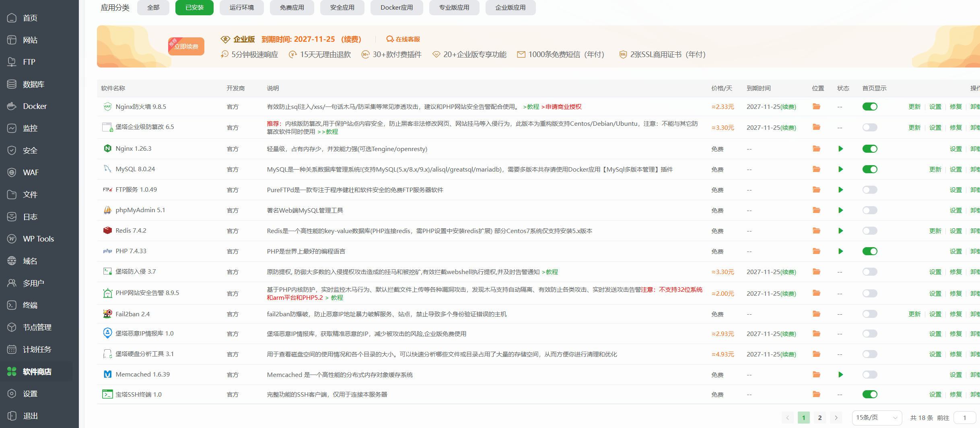The width and height of the screenshot is (980, 428).
Task: Select the 已安装 installed tab
Action: pyautogui.click(x=194, y=8)
